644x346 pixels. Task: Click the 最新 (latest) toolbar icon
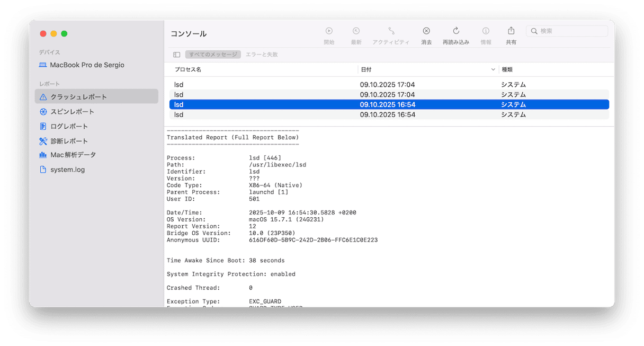356,31
